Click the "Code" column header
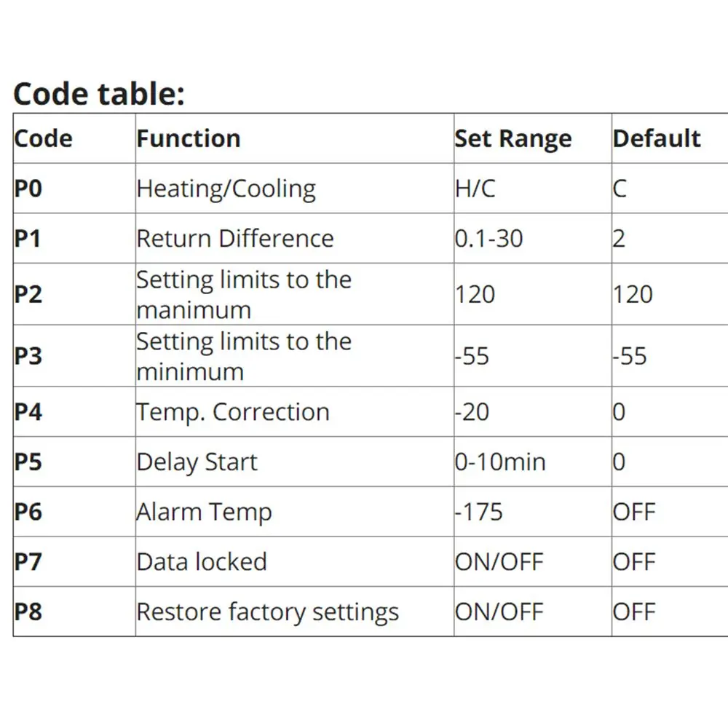The width and height of the screenshot is (728, 728). point(44,138)
